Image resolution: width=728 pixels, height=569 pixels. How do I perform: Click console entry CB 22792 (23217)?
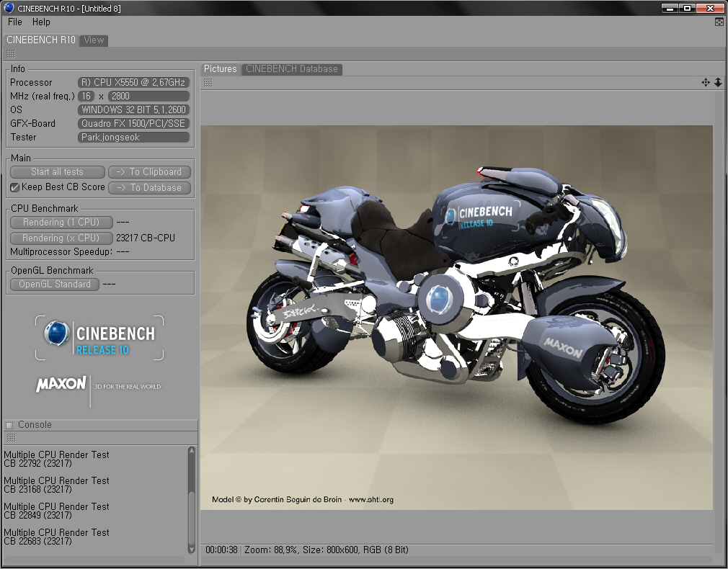[x=37, y=464]
